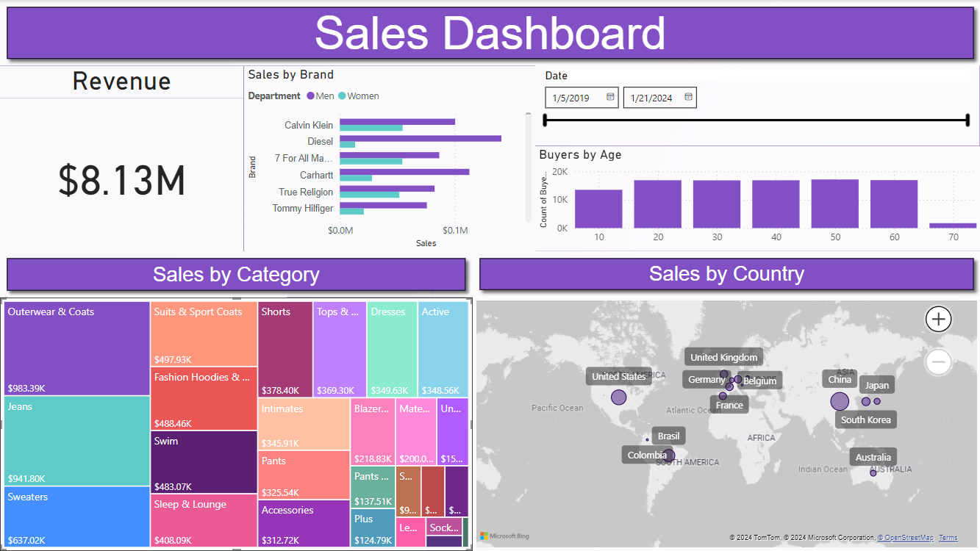The height and width of the screenshot is (551, 980).
Task: Click the map zoom in plus button
Action: click(x=938, y=319)
